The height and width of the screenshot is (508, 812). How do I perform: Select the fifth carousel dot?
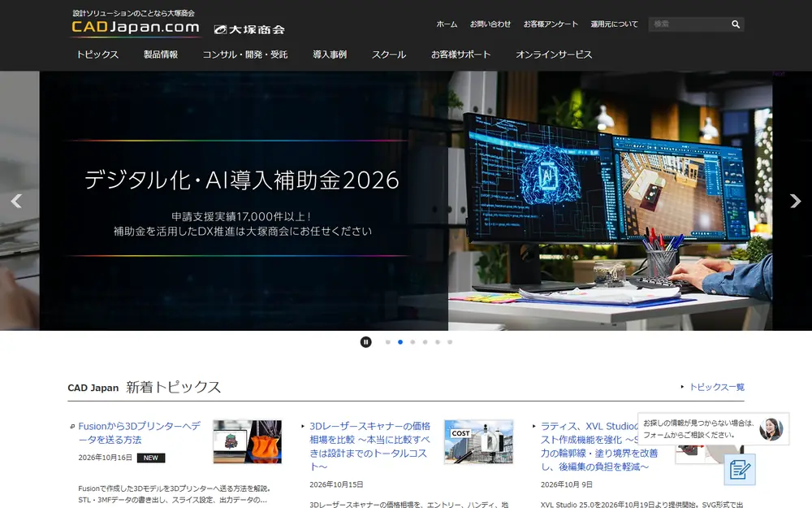point(438,342)
